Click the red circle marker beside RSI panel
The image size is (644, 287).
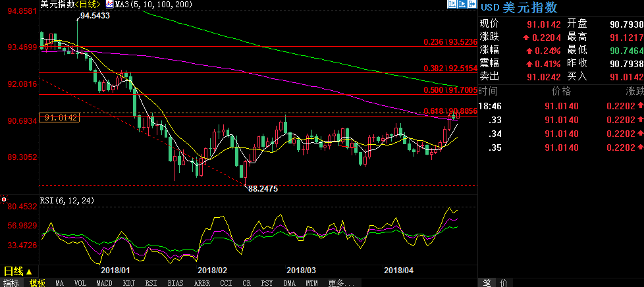coord(4,199)
